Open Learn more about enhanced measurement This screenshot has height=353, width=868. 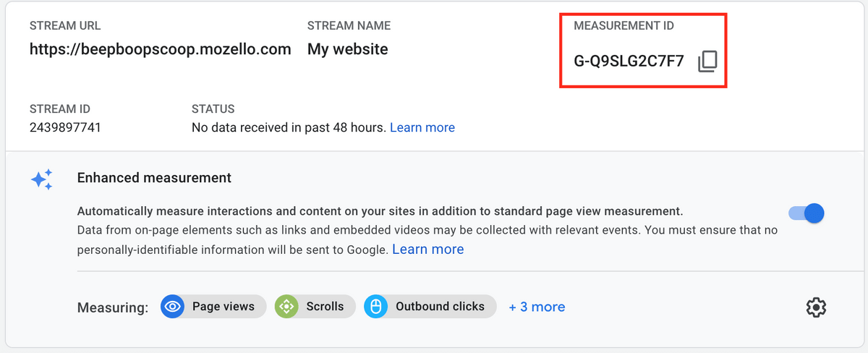click(428, 249)
